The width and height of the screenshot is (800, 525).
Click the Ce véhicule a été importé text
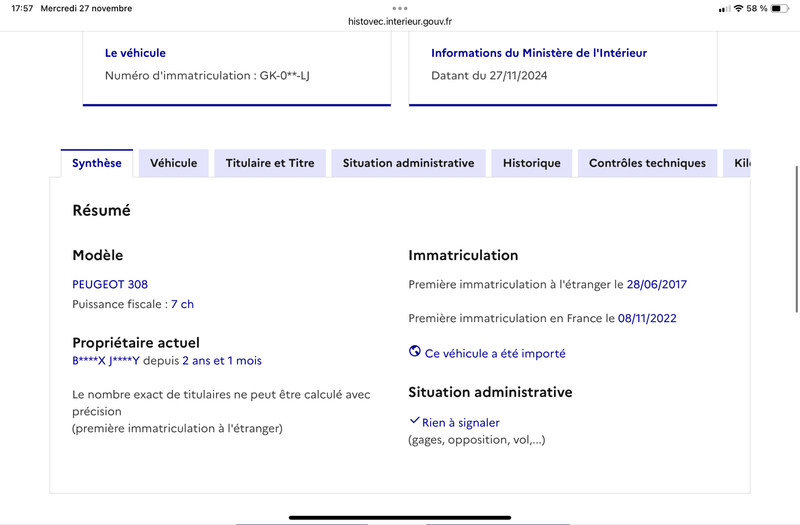(x=495, y=354)
